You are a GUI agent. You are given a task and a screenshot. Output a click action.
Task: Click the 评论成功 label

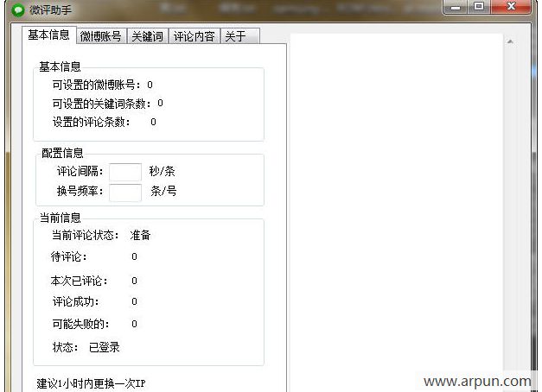(x=76, y=301)
